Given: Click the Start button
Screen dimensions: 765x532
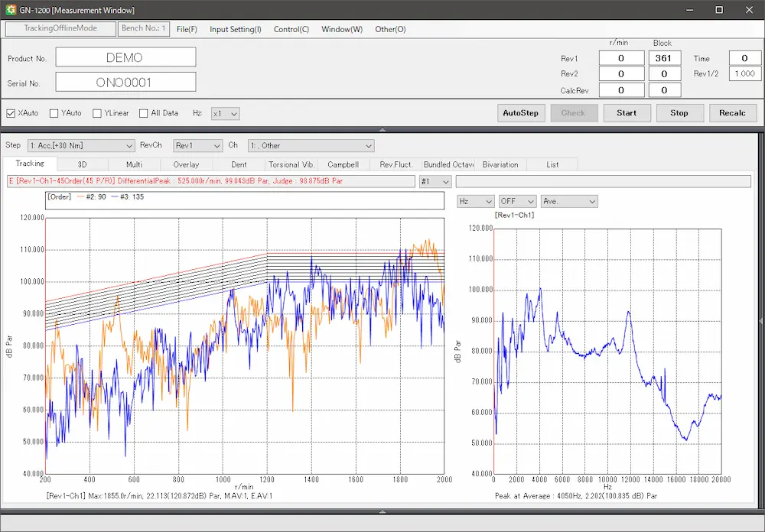Looking at the screenshot, I should pyautogui.click(x=626, y=113).
